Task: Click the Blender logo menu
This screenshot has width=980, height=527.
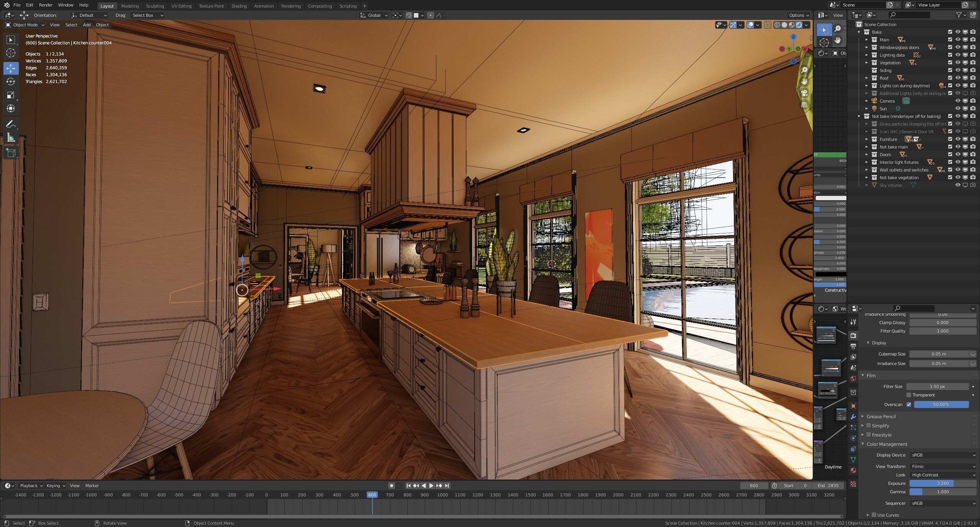Action: pos(7,5)
